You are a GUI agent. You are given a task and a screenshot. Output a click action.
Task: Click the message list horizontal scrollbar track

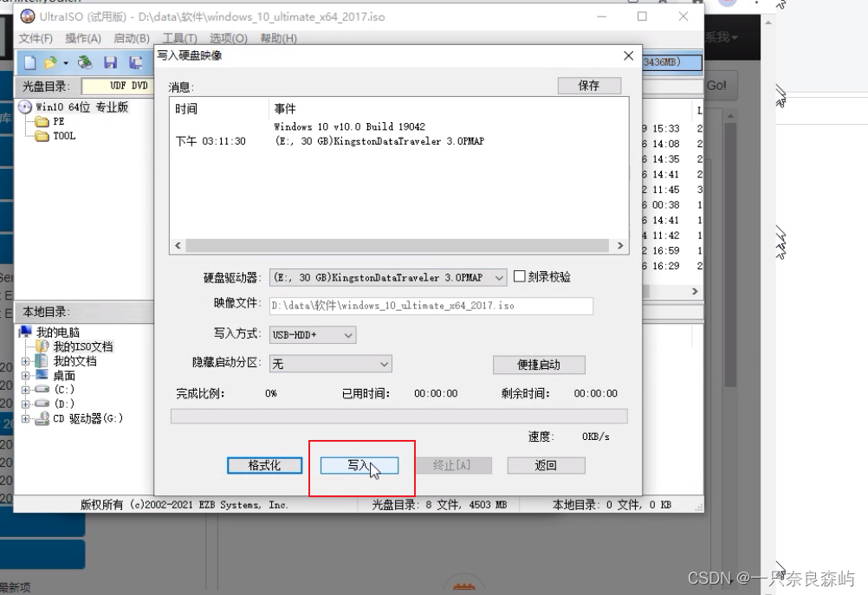tap(398, 245)
